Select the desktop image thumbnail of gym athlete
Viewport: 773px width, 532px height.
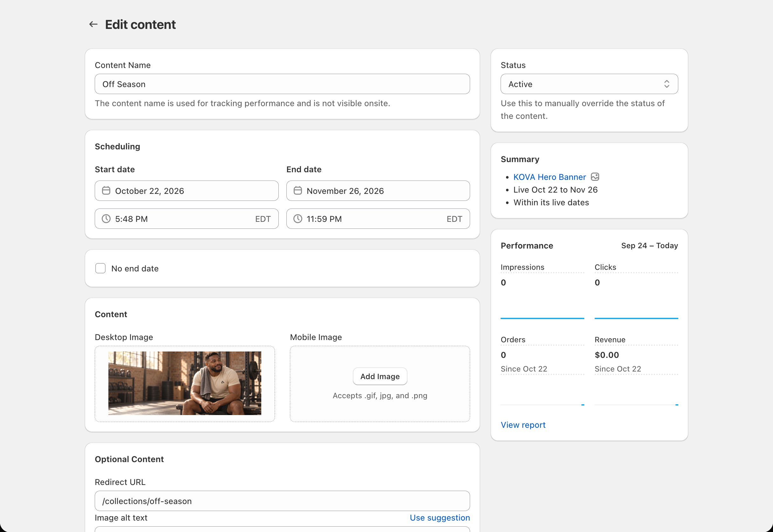point(185,383)
